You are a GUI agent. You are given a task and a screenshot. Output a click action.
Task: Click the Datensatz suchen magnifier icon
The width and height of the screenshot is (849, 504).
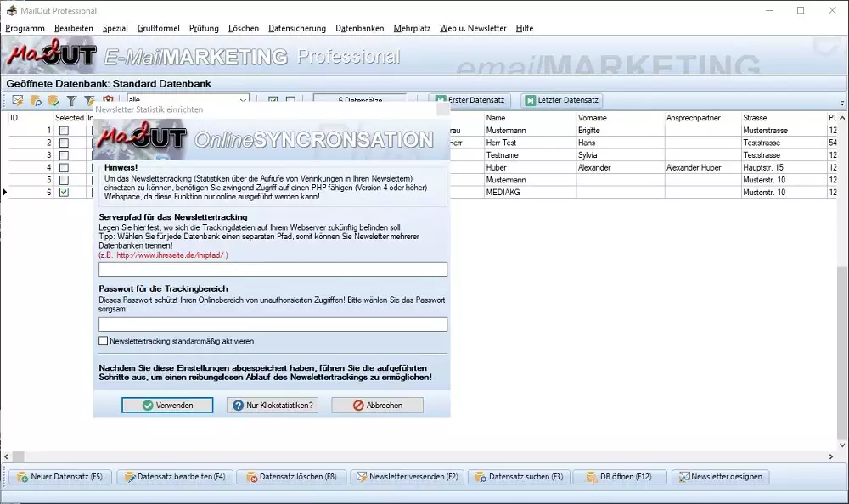(481, 477)
